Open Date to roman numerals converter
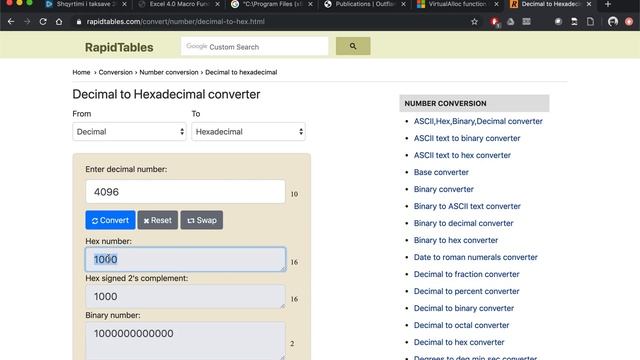The width and height of the screenshot is (640, 360). click(x=476, y=257)
